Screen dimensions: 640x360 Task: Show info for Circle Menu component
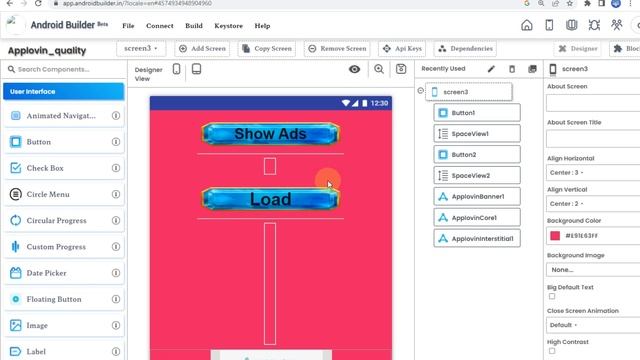coord(116,194)
